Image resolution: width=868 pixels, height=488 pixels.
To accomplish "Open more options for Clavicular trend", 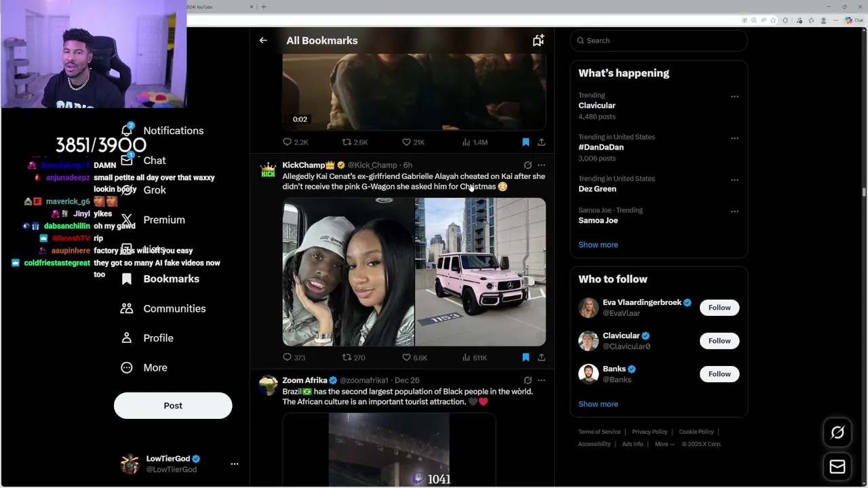I will [734, 96].
